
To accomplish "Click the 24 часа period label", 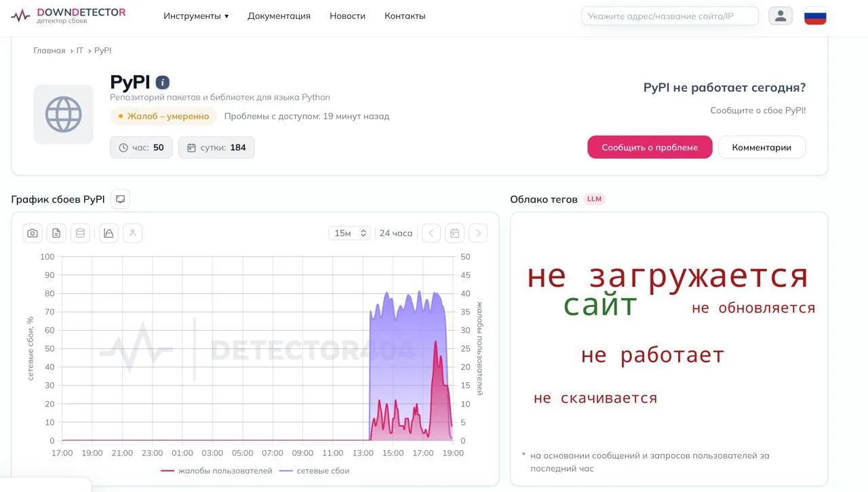I will click(x=396, y=233).
